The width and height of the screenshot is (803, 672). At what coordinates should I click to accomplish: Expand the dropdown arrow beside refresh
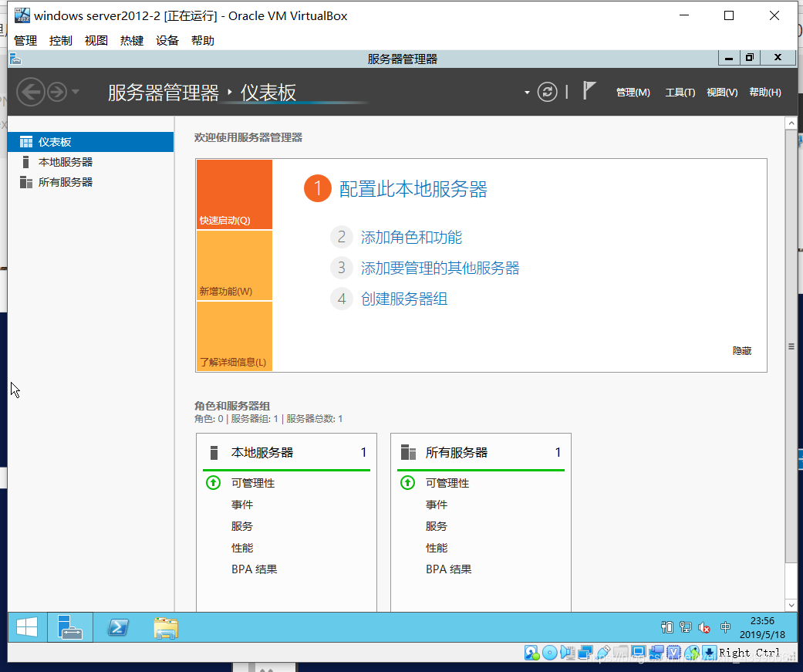(527, 93)
